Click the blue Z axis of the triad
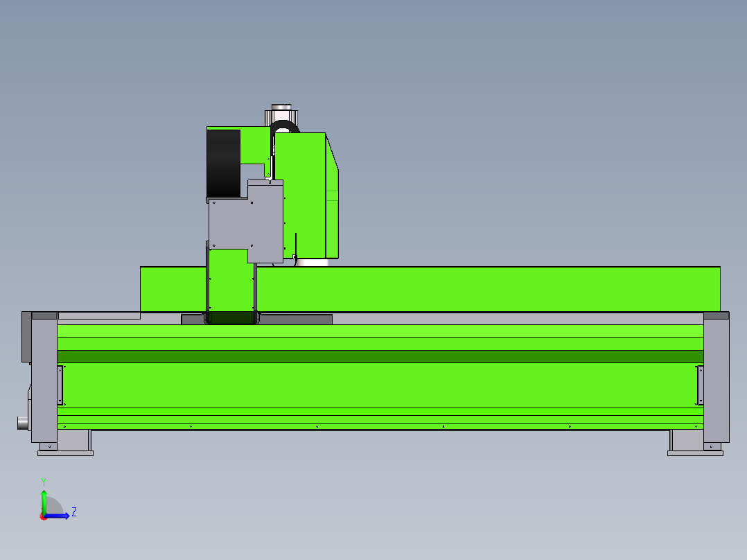The height and width of the screenshot is (560, 747). tap(57, 516)
